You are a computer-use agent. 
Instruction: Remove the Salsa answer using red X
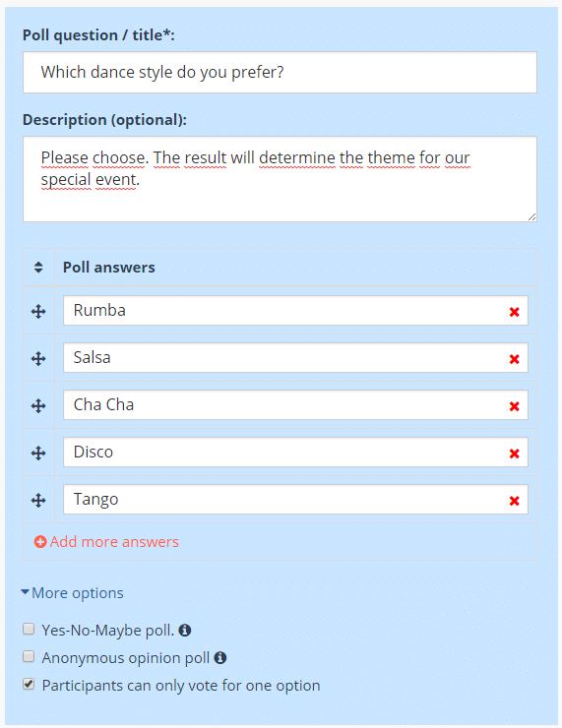[x=514, y=359]
